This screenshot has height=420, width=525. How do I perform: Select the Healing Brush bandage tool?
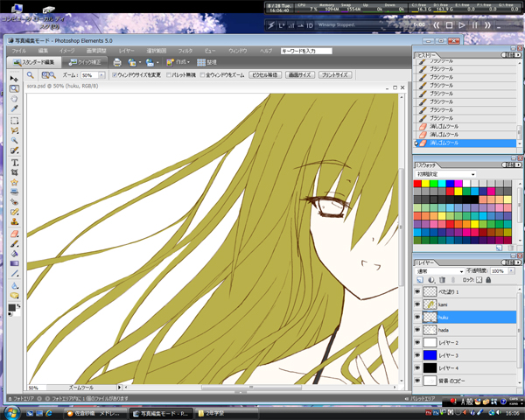point(14,212)
